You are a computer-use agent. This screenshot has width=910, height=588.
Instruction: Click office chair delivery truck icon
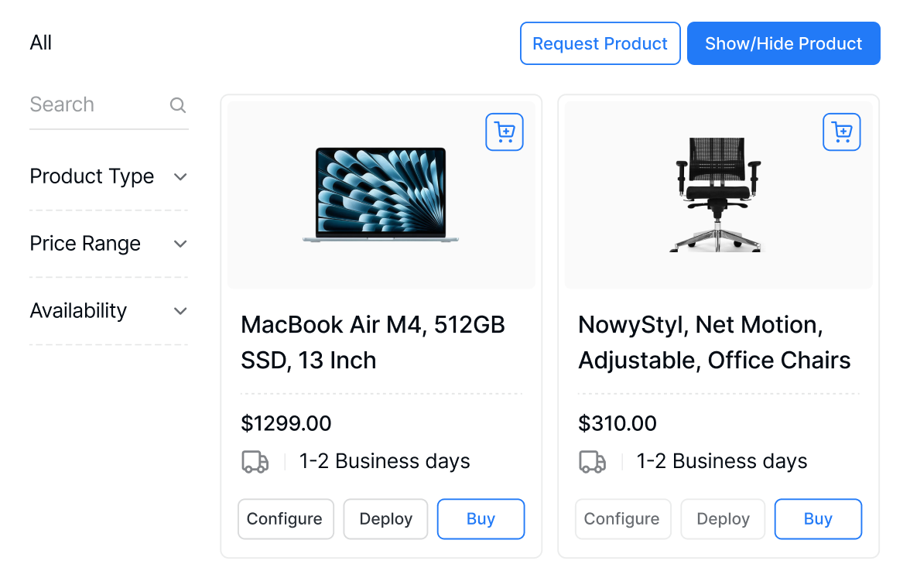[x=593, y=462]
